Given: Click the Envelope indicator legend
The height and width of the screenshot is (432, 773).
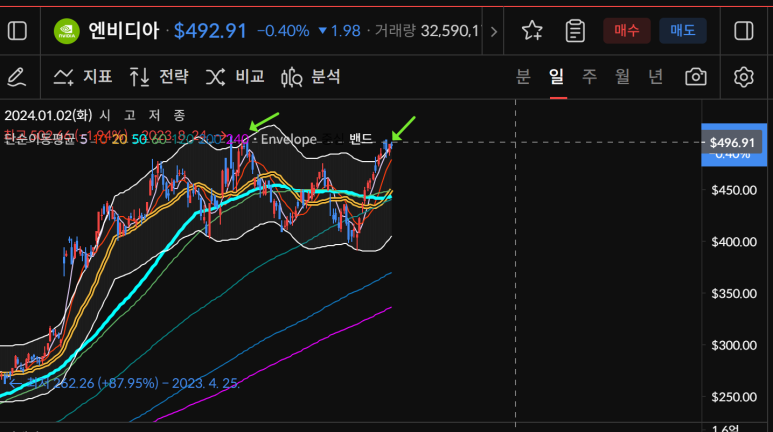Looking at the screenshot, I should pyautogui.click(x=288, y=139).
